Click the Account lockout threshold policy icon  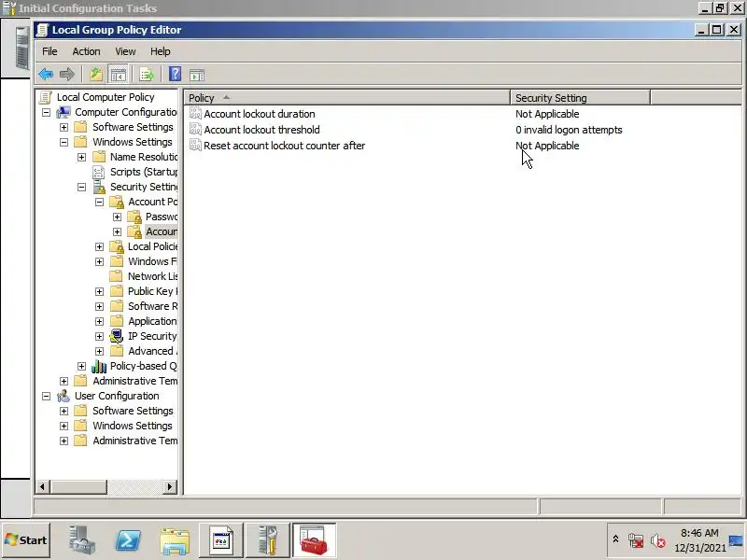[x=195, y=129]
